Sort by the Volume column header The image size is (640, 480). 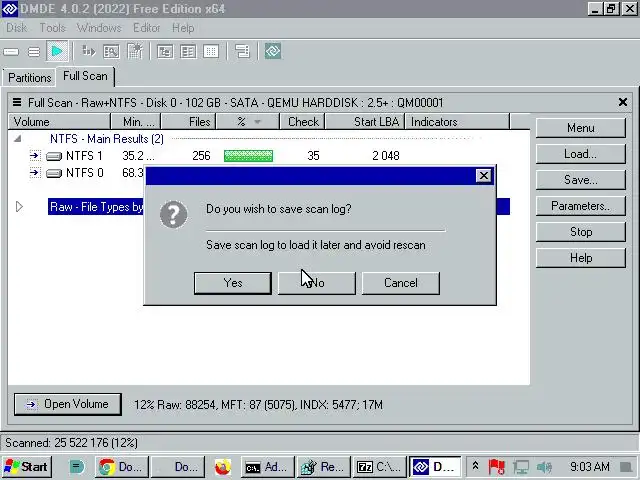(x=59, y=122)
